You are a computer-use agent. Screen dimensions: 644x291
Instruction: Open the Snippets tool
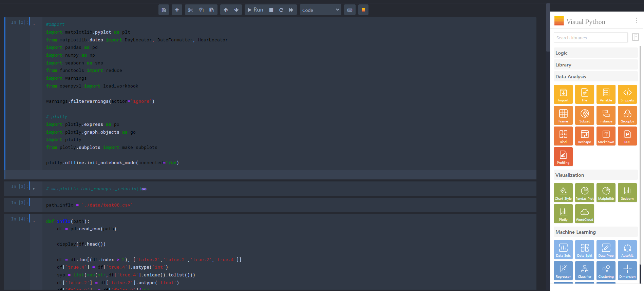pos(627,94)
